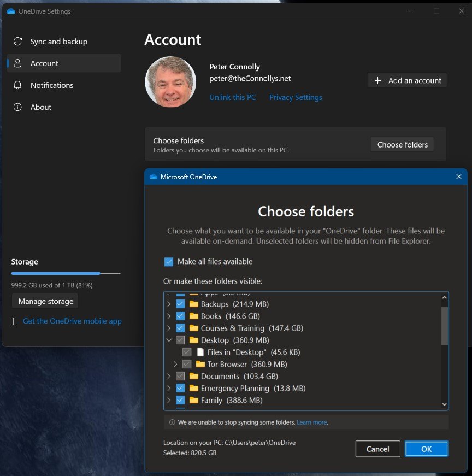Uncheck Courses & Training checkbox
The height and width of the screenshot is (476, 472).
180,328
